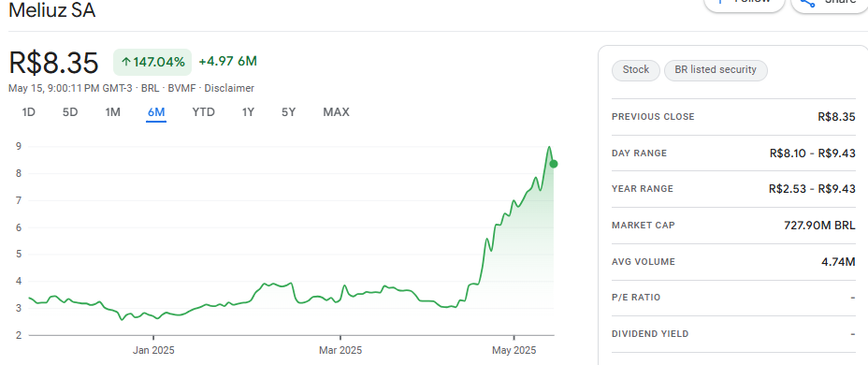Image resolution: width=868 pixels, height=365 pixels.
Task: Select the 1Y time range tab
Action: click(x=248, y=112)
